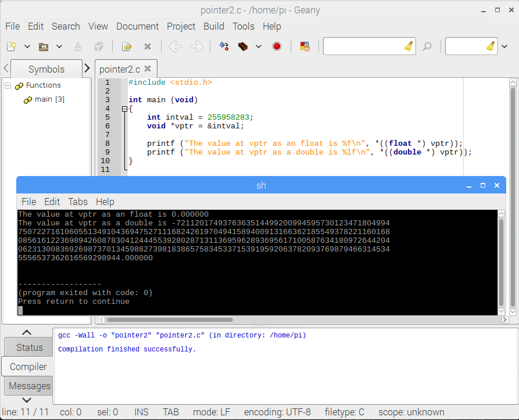Click the New file toolbar icon
This screenshot has height=420, width=519.
click(12, 46)
